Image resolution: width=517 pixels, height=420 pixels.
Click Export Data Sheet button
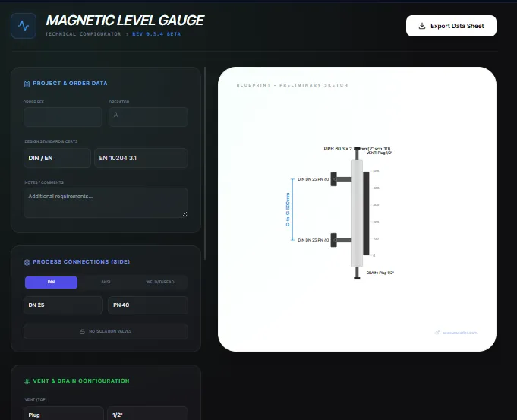pos(451,26)
